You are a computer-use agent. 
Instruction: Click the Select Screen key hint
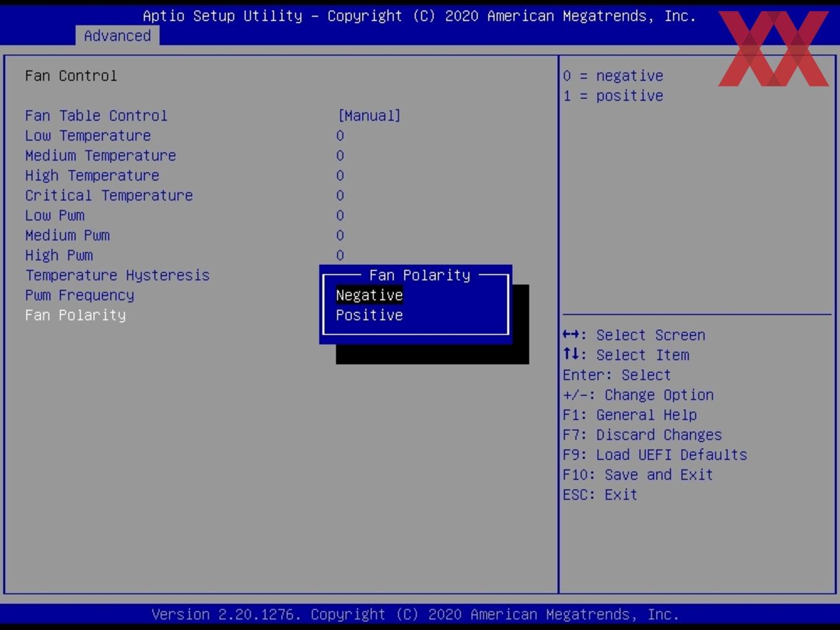634,335
